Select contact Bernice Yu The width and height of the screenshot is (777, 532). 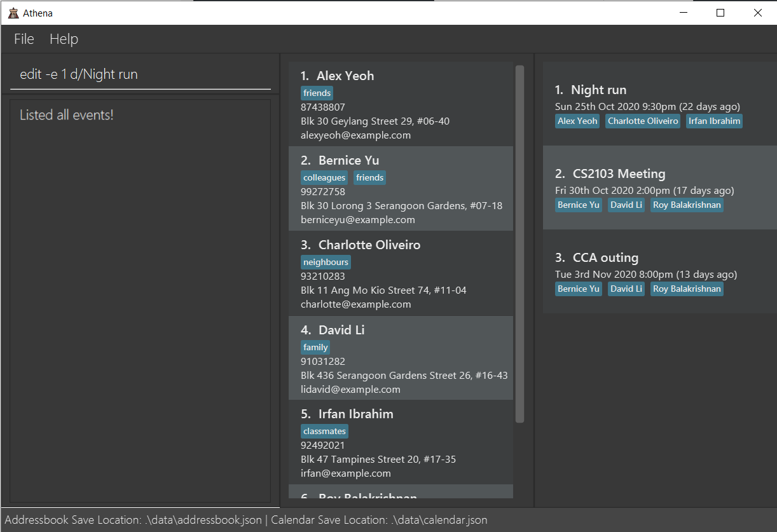(x=401, y=189)
